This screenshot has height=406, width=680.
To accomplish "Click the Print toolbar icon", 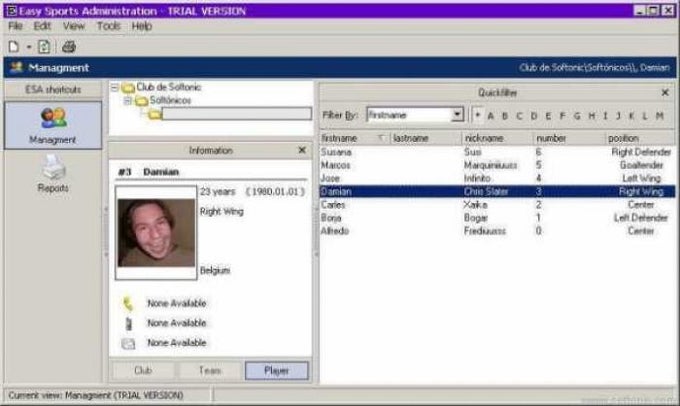I will click(69, 46).
